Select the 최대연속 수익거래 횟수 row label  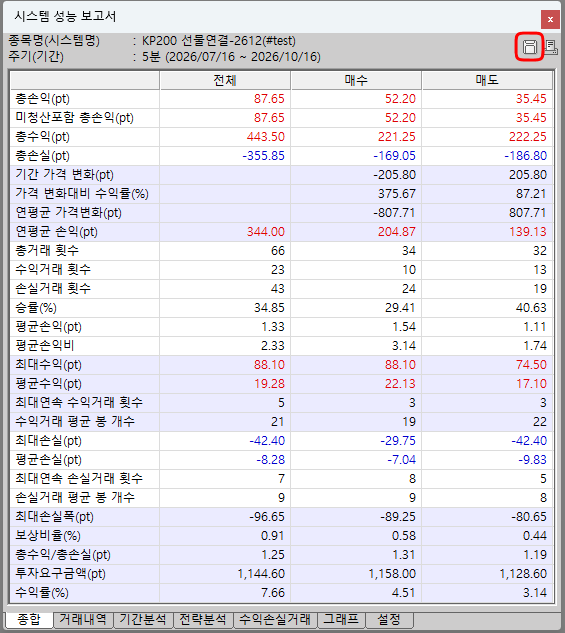coord(79,402)
